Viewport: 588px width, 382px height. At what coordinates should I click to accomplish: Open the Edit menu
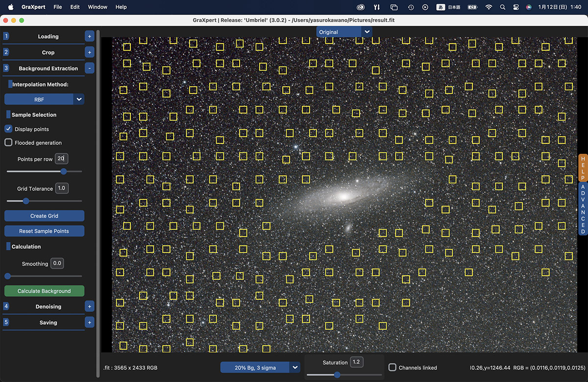point(75,7)
